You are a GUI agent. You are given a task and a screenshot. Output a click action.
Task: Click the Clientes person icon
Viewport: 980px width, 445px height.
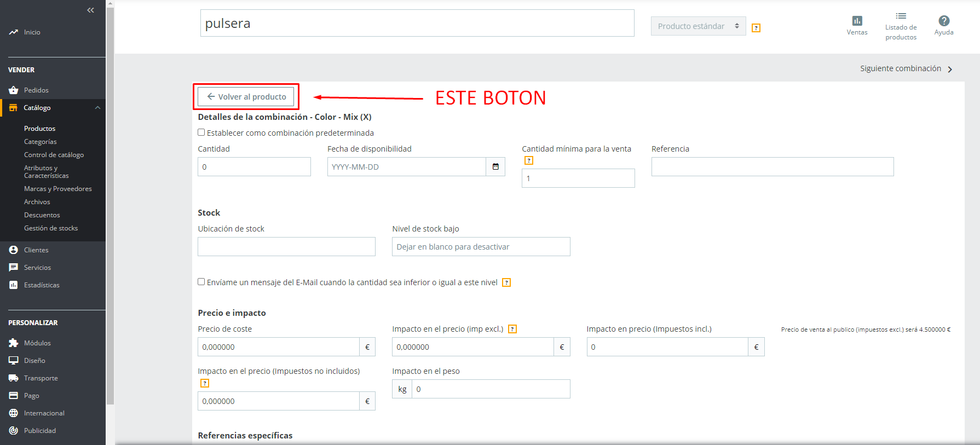coord(14,250)
